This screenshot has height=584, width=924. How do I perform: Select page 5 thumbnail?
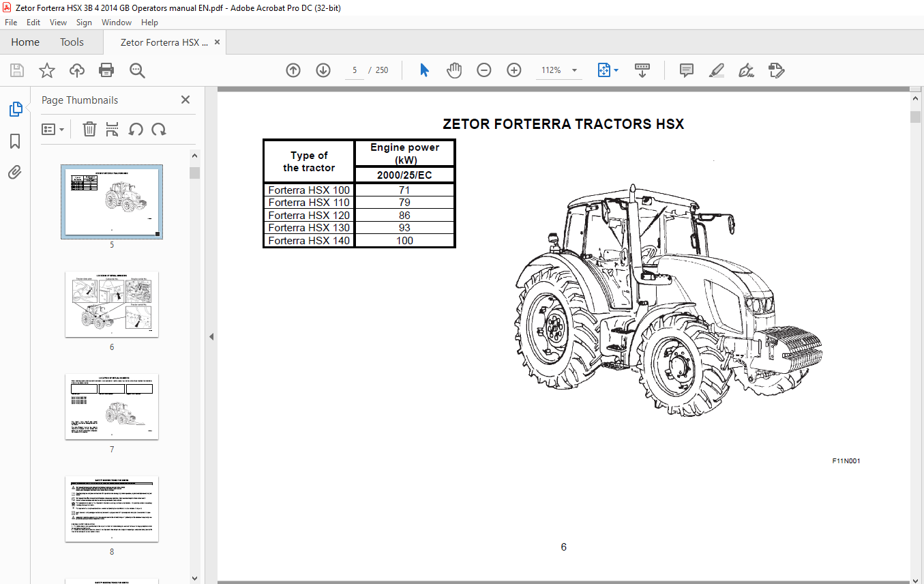pyautogui.click(x=112, y=202)
